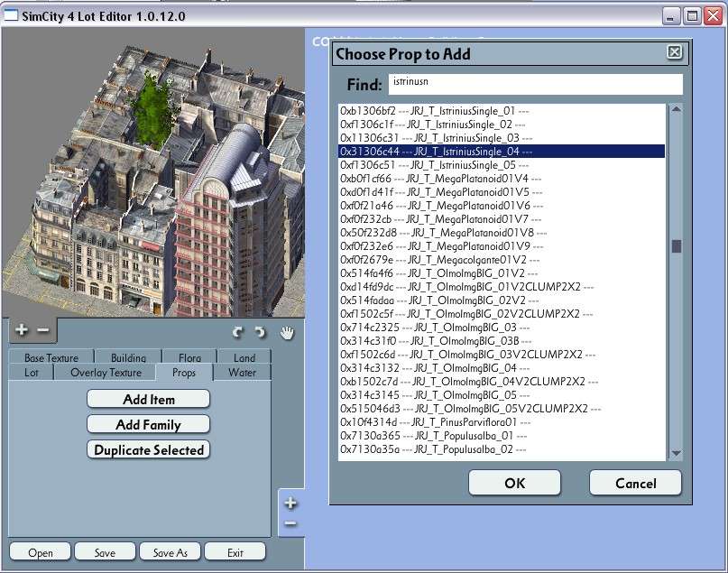Viewport: 728px width, 573px height.
Task: Click the 3D lot preview building image
Action: 153,172
